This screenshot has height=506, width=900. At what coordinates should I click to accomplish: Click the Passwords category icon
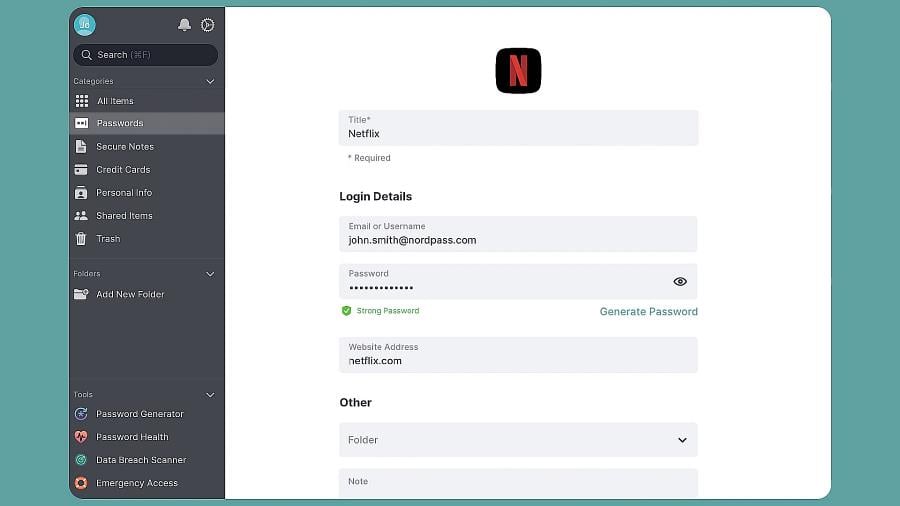click(82, 123)
